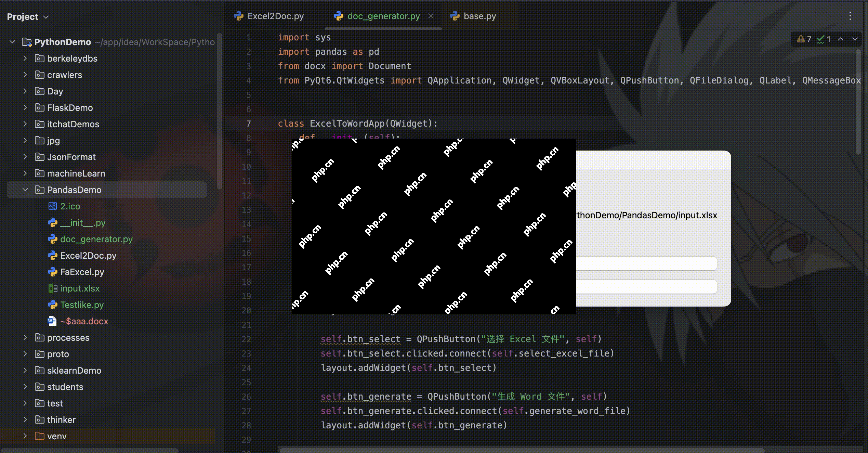Switch to the base.py tab
The image size is (868, 453).
point(473,16)
